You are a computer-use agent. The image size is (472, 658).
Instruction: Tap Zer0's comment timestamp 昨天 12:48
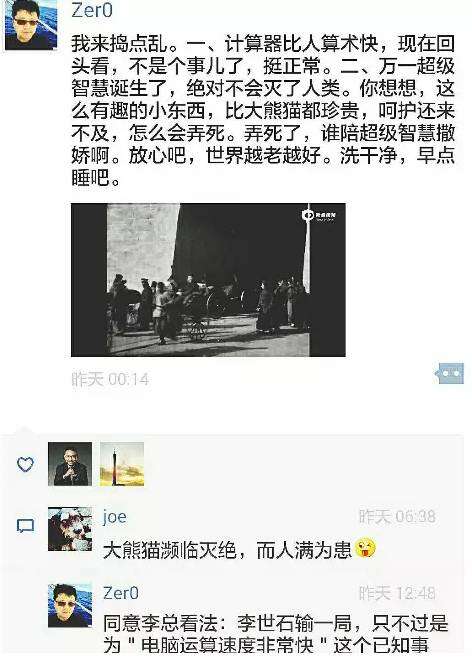(397, 593)
